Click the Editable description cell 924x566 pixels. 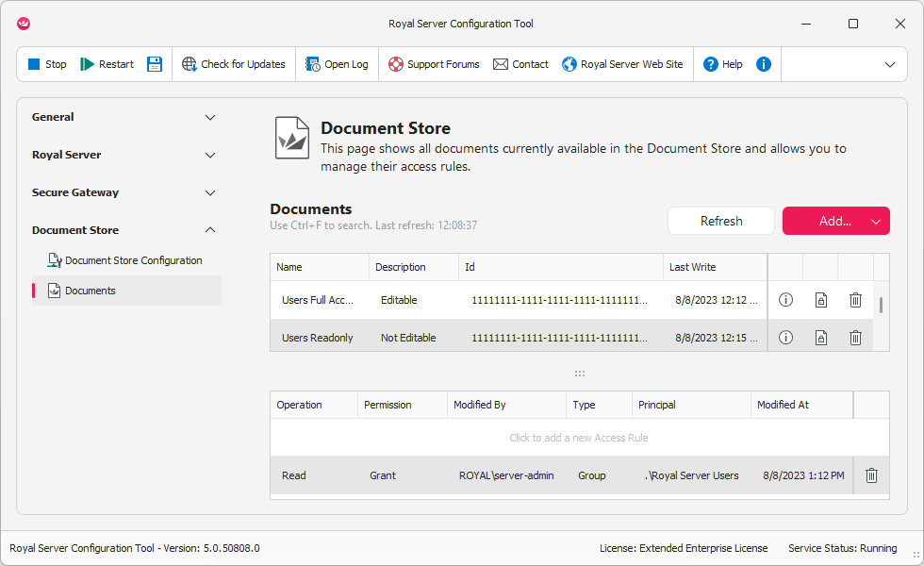pos(399,300)
